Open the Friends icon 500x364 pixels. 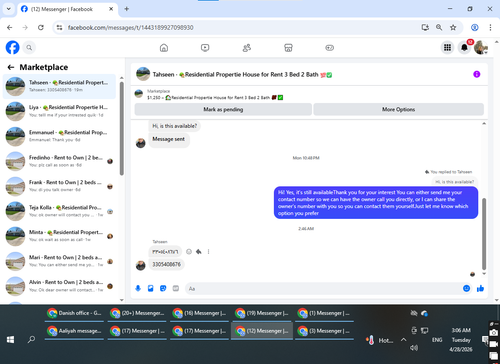247,48
